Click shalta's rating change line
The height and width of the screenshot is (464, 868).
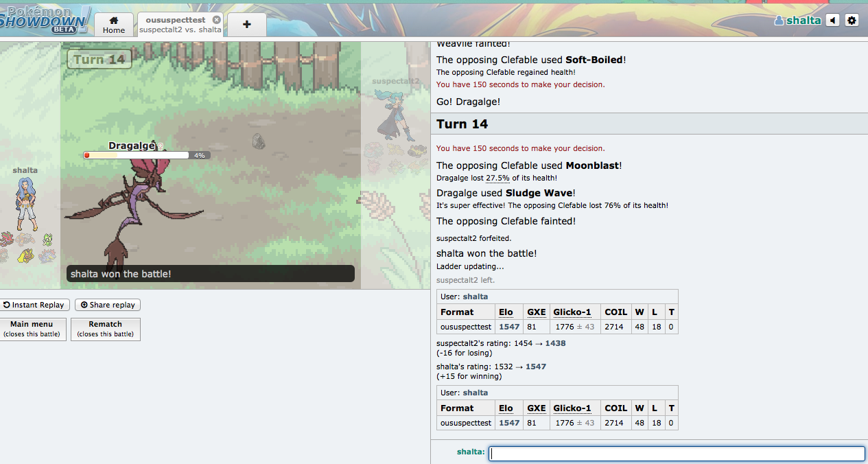pos(491,367)
